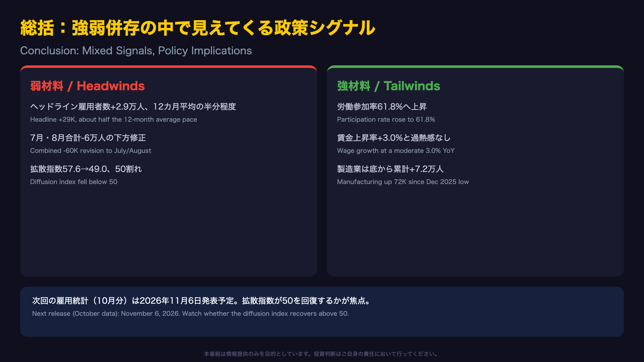Click 'Manufacturing up 72K since Dec 2025 low'
Viewport: 644px width, 362px height.
click(x=403, y=182)
